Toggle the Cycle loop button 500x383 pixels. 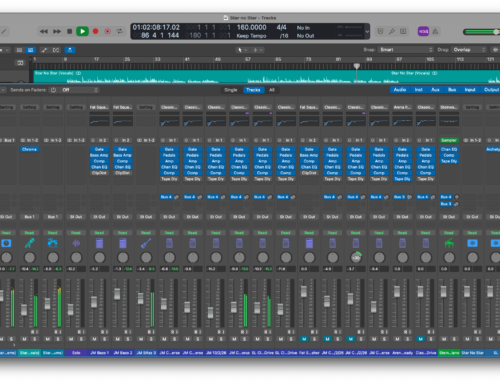119,31
